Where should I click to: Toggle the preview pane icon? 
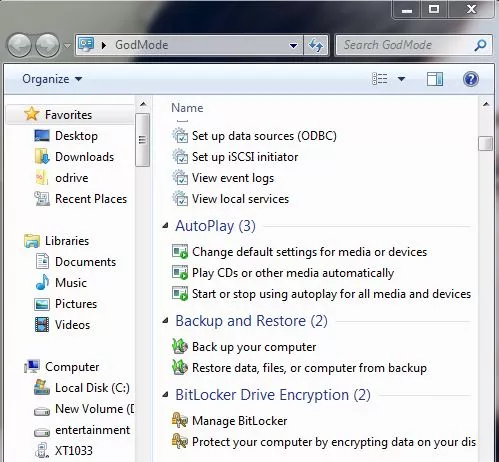(435, 79)
